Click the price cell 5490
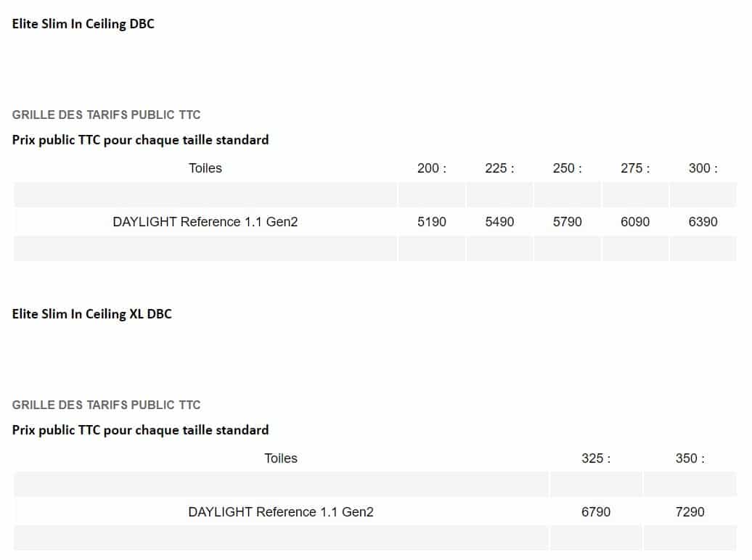The image size is (752, 560). point(499,222)
